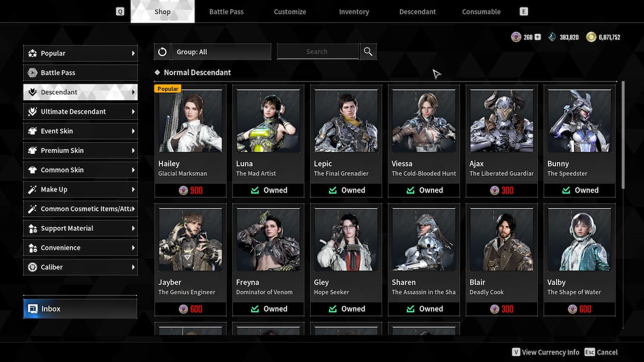
Task: Click the circular reset filter icon
Action: click(162, 51)
